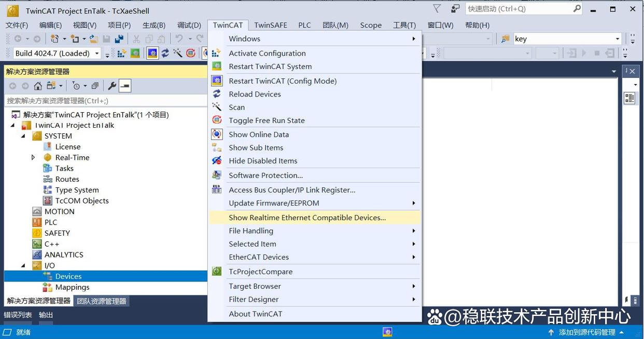Viewport: 644px width, 339px height.
Task: Expand the Update Firmware/EEPROM submenu
Action: click(x=314, y=203)
